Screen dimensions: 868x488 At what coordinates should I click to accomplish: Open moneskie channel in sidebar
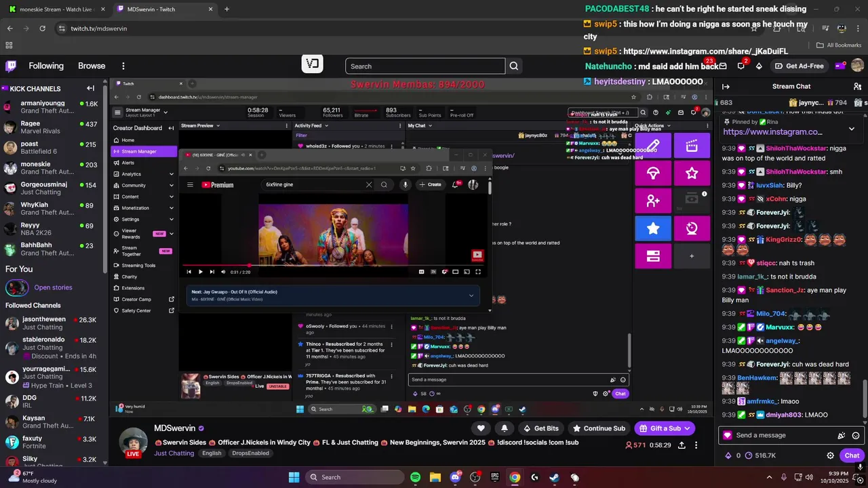click(52, 168)
